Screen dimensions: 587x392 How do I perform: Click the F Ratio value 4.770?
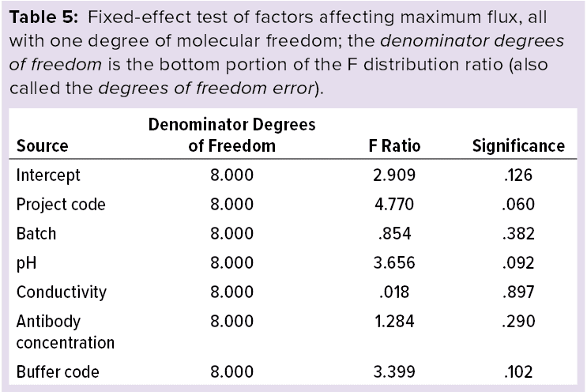pyautogui.click(x=394, y=204)
